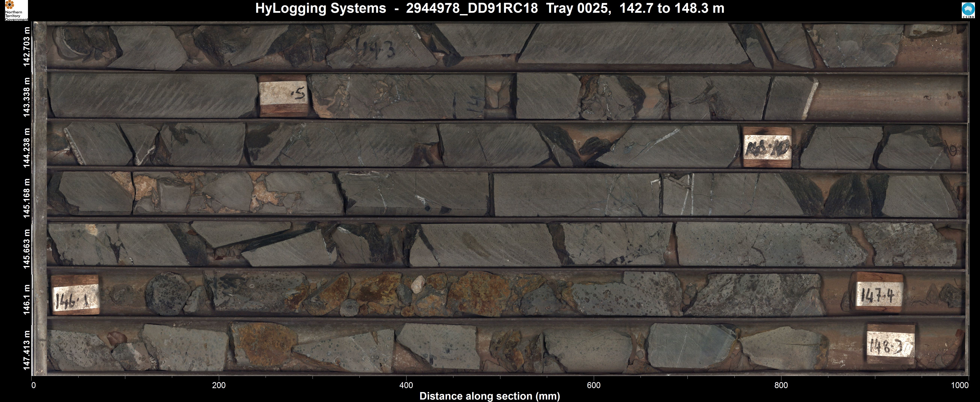Click the 600 tick on distance axis
The image size is (980, 402).
tap(593, 385)
